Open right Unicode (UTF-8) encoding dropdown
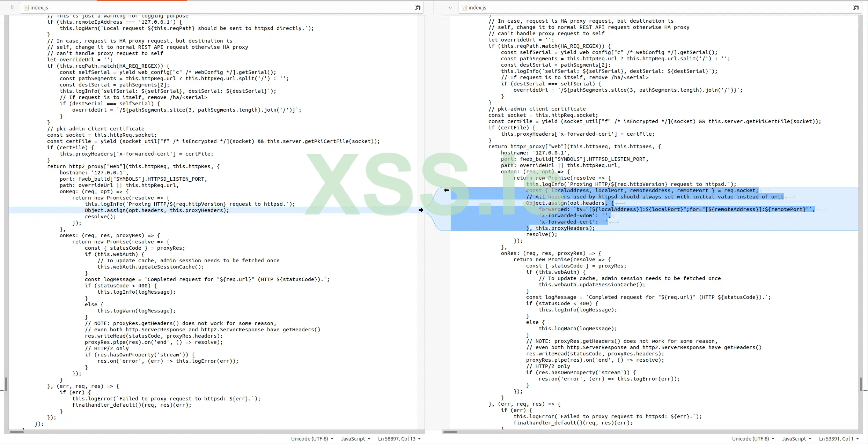Viewport: 868px width, 444px height. [x=753, y=439]
